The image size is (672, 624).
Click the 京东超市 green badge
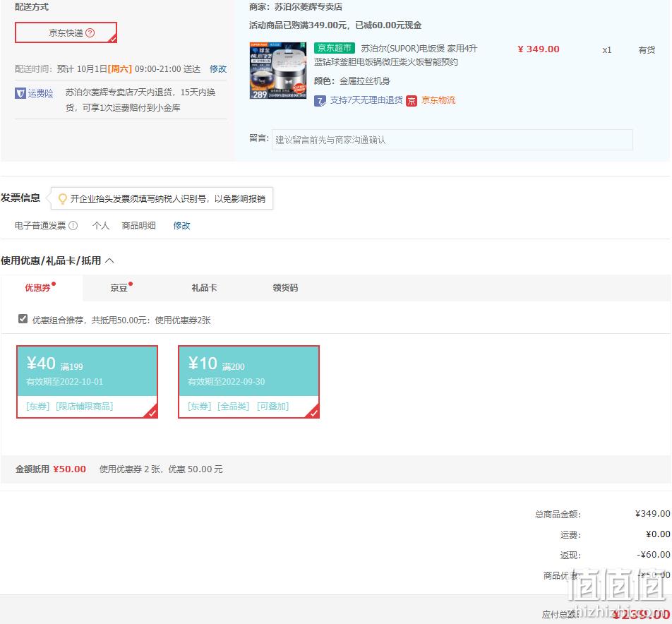335,48
